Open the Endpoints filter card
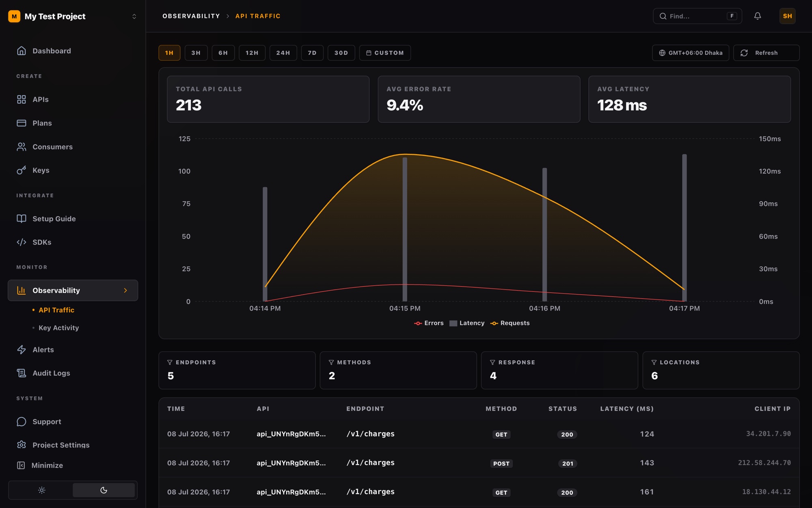The height and width of the screenshot is (508, 812). [x=237, y=370]
